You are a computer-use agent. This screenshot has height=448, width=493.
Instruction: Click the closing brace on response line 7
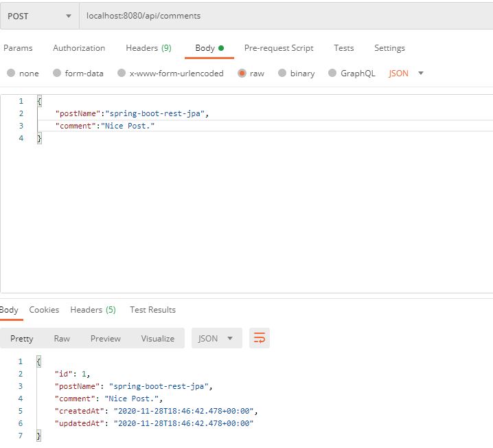38,436
